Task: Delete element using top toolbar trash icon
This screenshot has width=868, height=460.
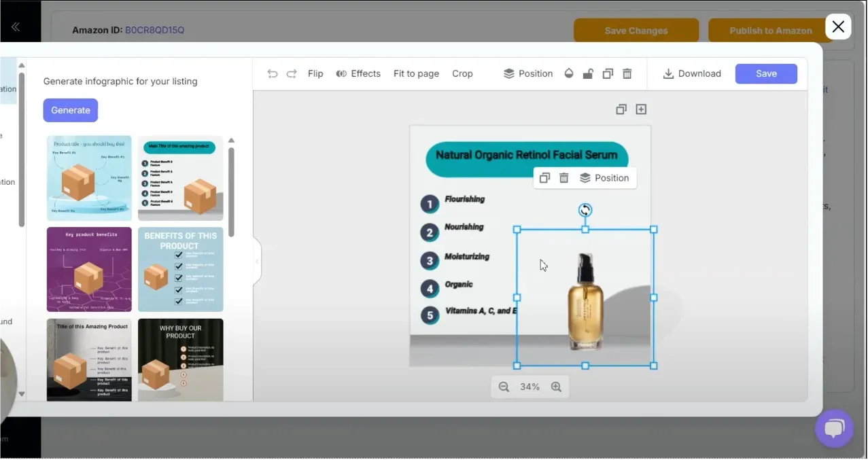Action: 627,74
